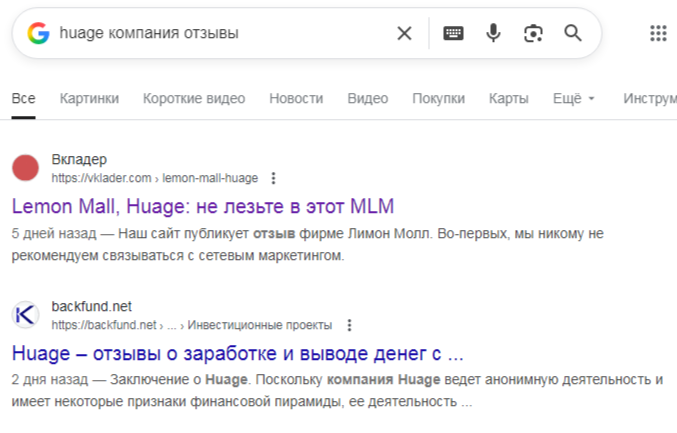The image size is (677, 433).
Task: Click the magnifying glass search button
Action: point(573,34)
